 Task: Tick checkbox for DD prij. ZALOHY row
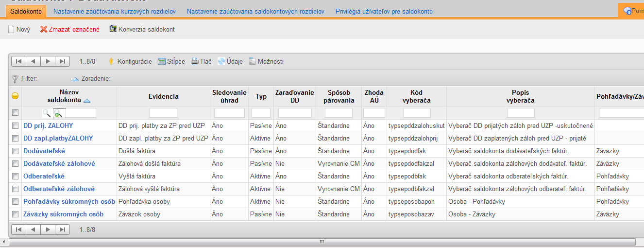coord(15,125)
